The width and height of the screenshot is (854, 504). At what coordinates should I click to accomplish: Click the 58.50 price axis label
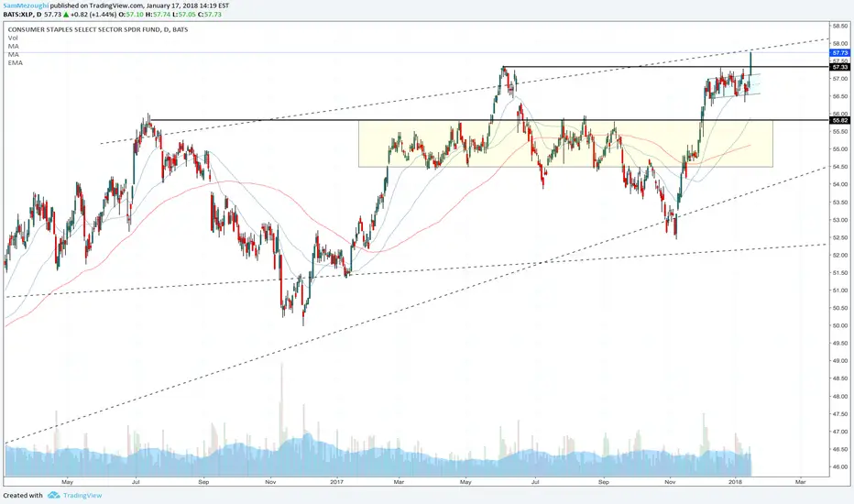[840, 26]
